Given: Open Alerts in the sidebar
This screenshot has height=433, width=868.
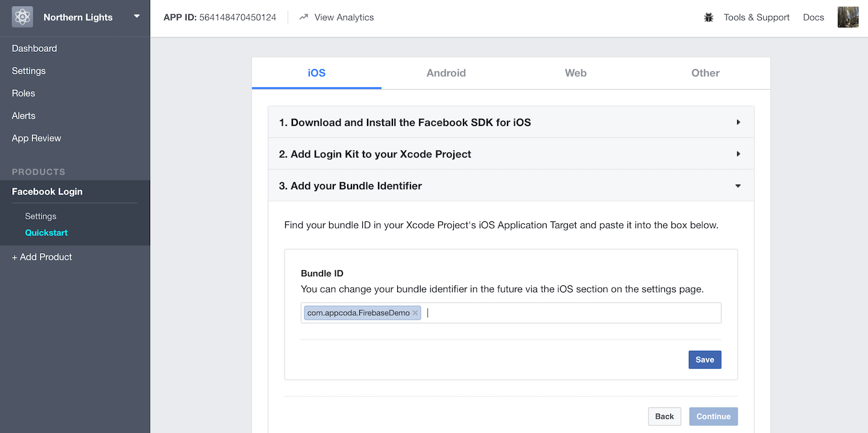Looking at the screenshot, I should click(x=24, y=115).
